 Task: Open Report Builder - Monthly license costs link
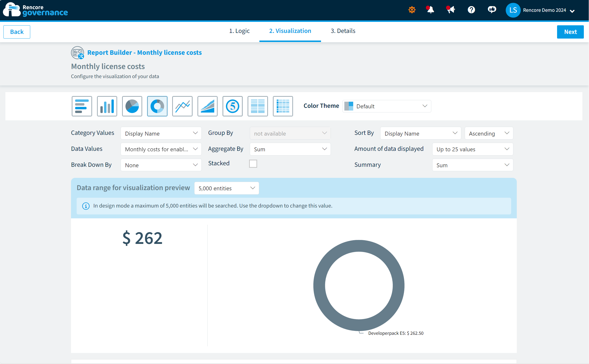pyautogui.click(x=144, y=53)
